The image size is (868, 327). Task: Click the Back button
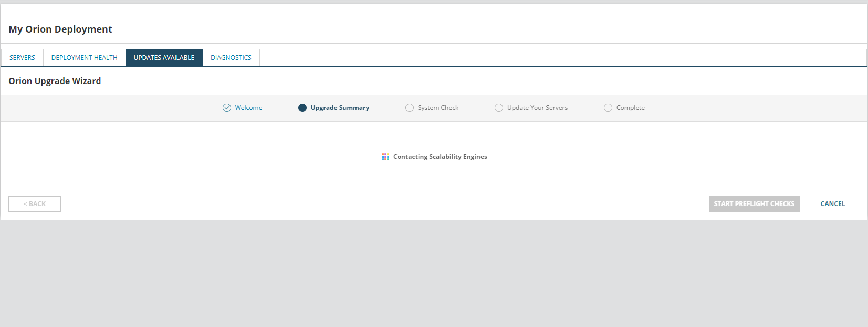point(35,204)
